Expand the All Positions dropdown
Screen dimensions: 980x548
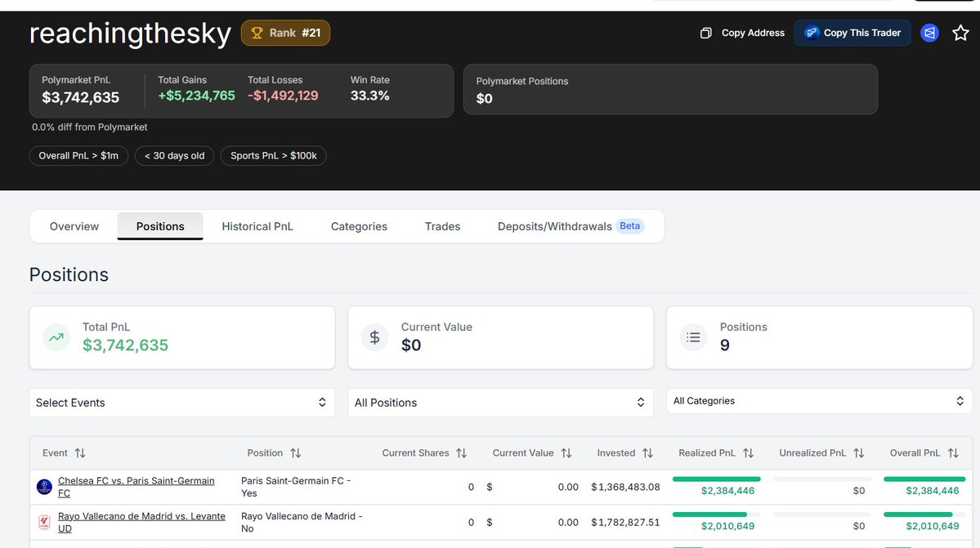[x=500, y=403]
